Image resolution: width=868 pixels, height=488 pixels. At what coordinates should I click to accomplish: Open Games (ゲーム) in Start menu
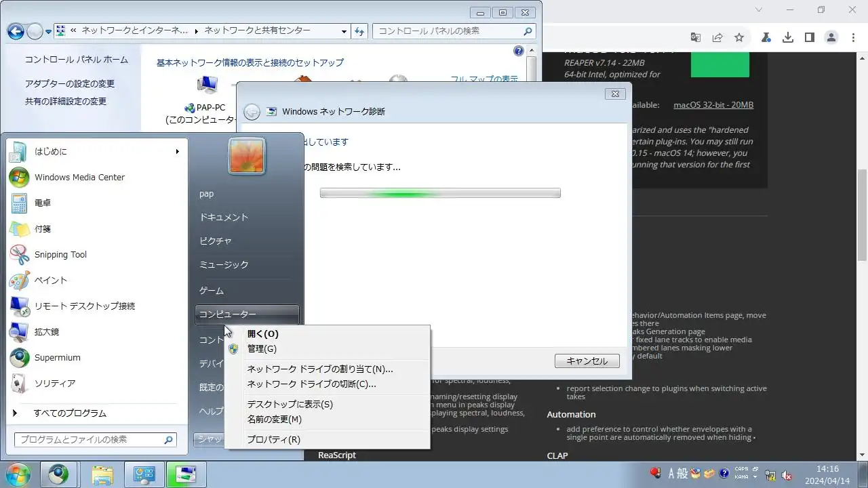tap(247, 290)
